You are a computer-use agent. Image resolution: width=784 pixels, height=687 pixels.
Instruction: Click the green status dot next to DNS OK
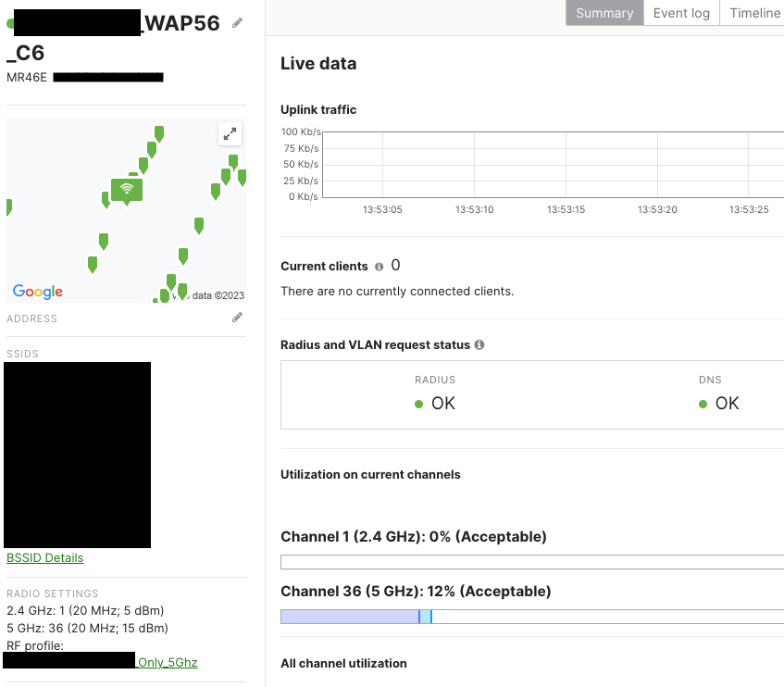coord(703,404)
